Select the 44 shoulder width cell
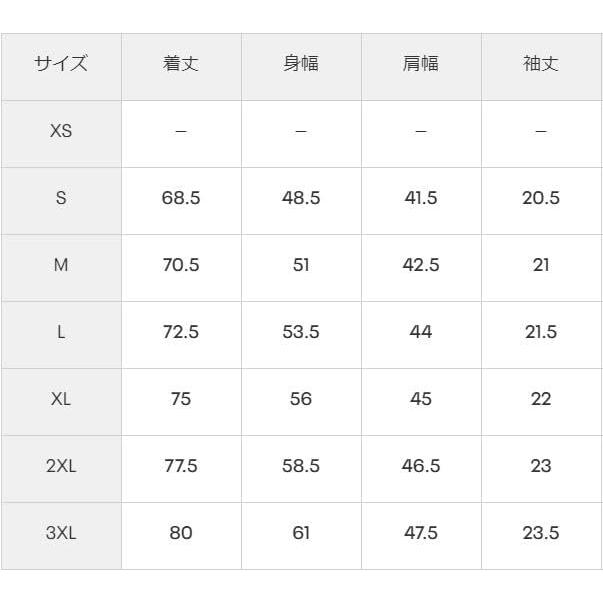Screen dimensions: 603x603 click(x=421, y=335)
